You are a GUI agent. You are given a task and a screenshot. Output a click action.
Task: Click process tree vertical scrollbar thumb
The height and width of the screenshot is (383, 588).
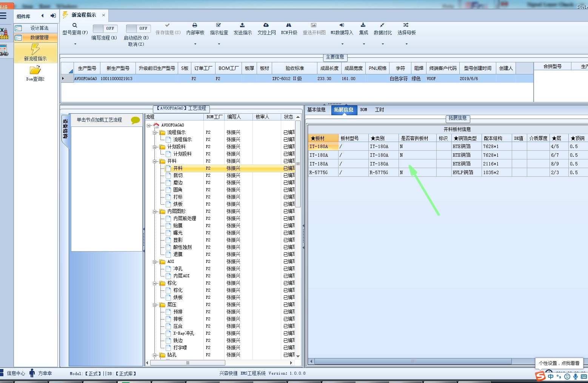click(298, 164)
